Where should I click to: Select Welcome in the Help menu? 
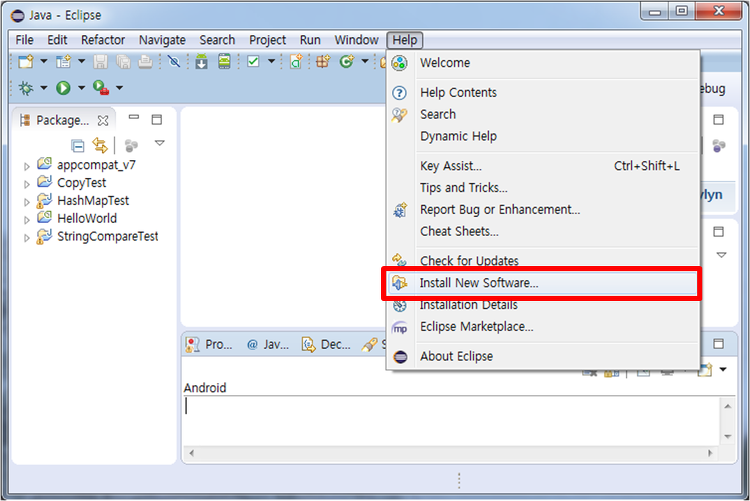pyautogui.click(x=544, y=63)
